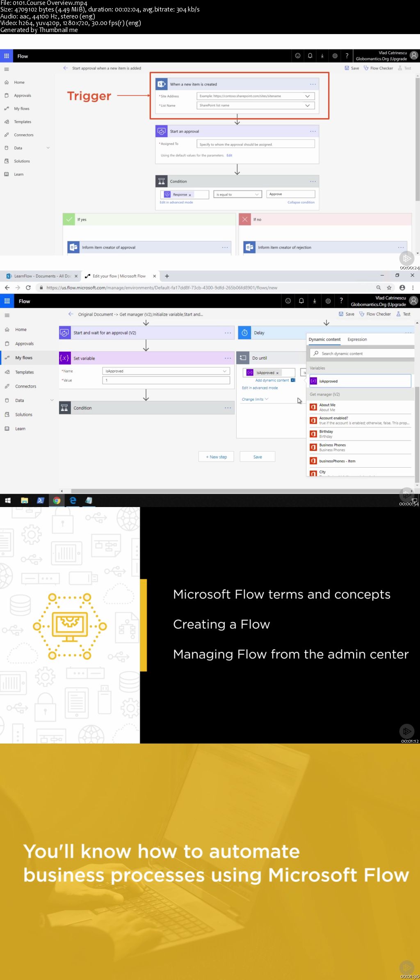Viewport: 420px width, 980px height.
Task: Select 'Birthday' dynamic content item
Action: [x=360, y=434]
